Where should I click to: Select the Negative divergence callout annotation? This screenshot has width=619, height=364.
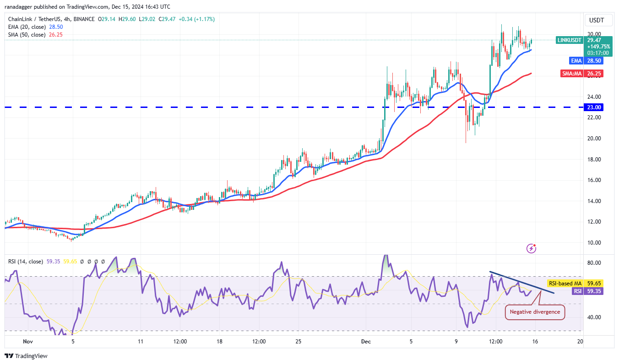pyautogui.click(x=535, y=312)
